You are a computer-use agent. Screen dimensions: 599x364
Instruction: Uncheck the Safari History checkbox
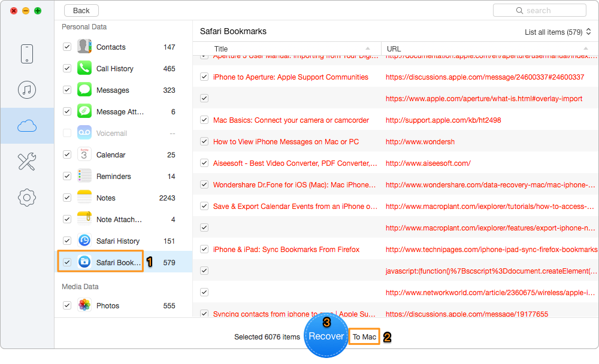click(67, 241)
